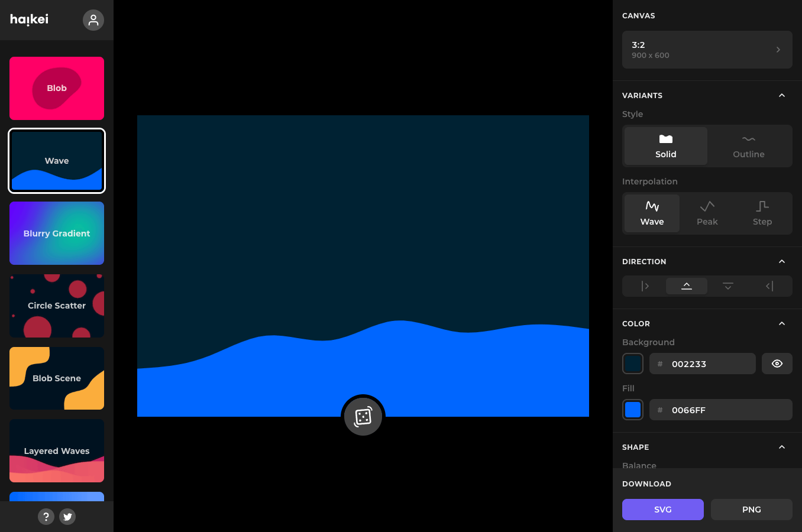Collapse the COLOR section
The image size is (802, 532).
(x=782, y=323)
